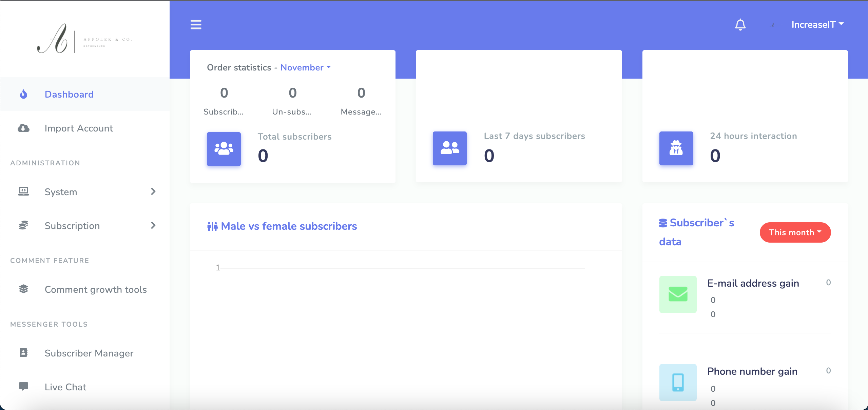868x410 pixels.
Task: Open the November month dropdown
Action: click(305, 67)
